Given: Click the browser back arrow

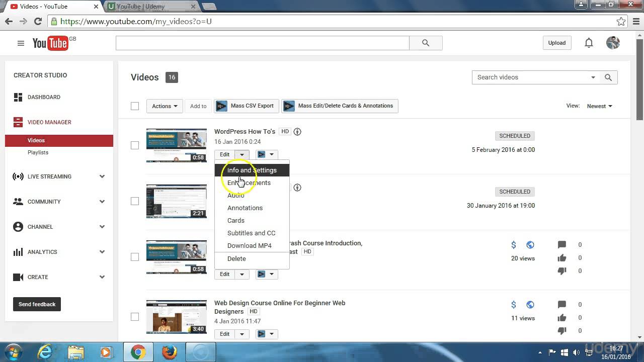Looking at the screenshot, I should click(9, 22).
